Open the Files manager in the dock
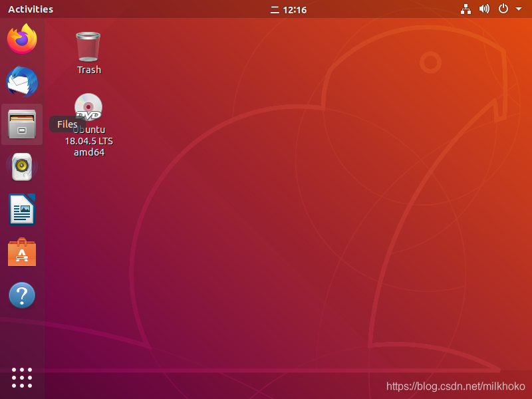 pyautogui.click(x=22, y=124)
